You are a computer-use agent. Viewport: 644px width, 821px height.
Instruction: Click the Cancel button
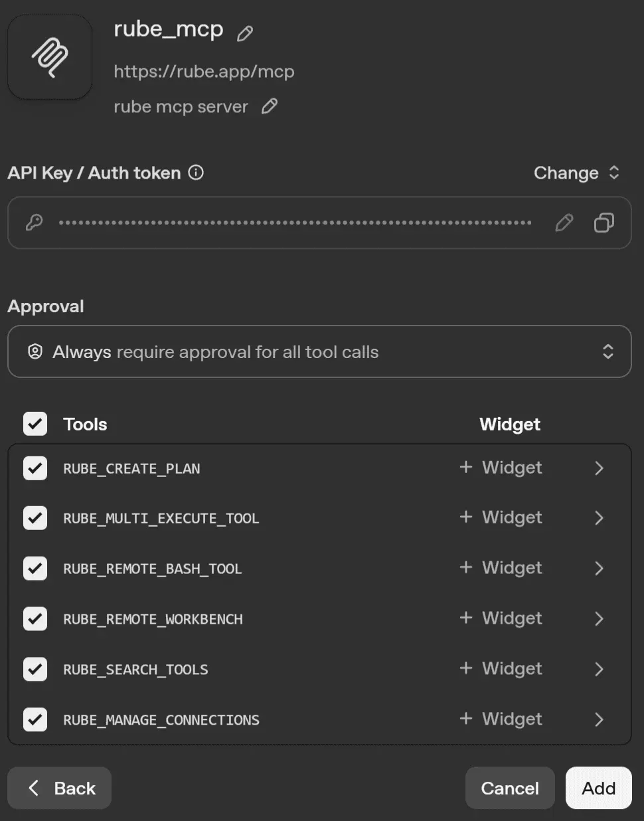click(x=509, y=788)
